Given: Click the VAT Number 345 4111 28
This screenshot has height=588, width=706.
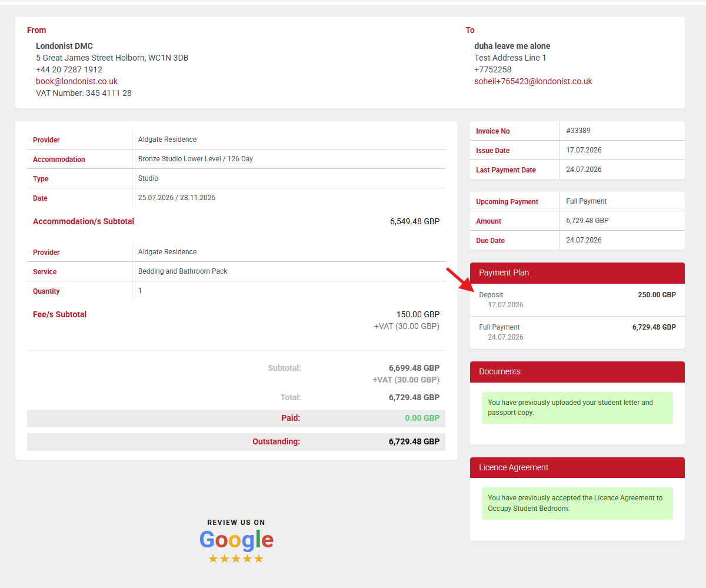Looking at the screenshot, I should (84, 93).
